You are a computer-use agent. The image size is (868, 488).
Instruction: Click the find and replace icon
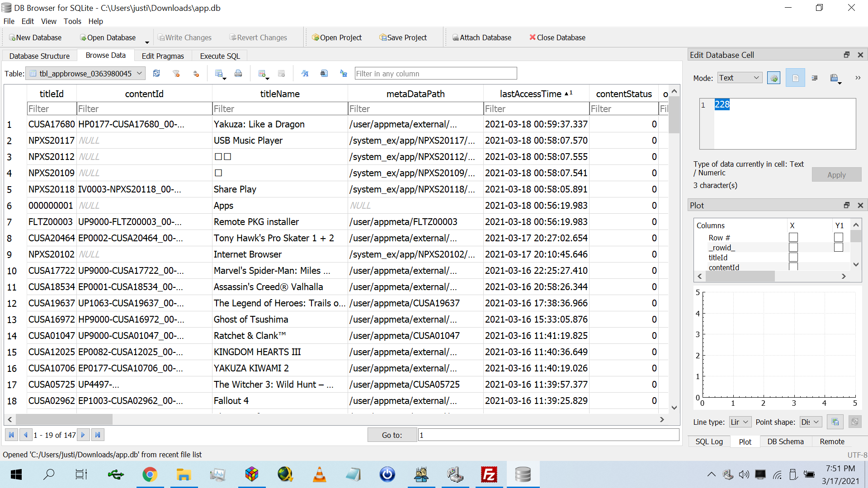pyautogui.click(x=344, y=73)
